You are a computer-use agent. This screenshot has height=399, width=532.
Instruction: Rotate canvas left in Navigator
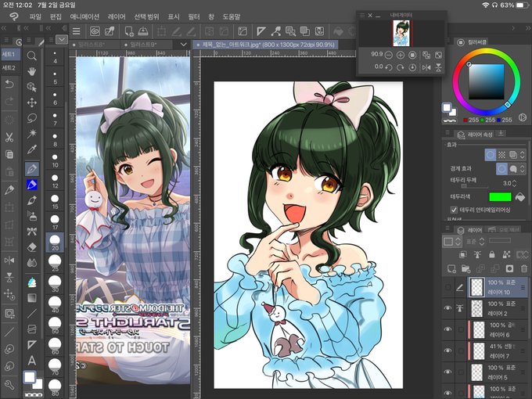click(389, 67)
